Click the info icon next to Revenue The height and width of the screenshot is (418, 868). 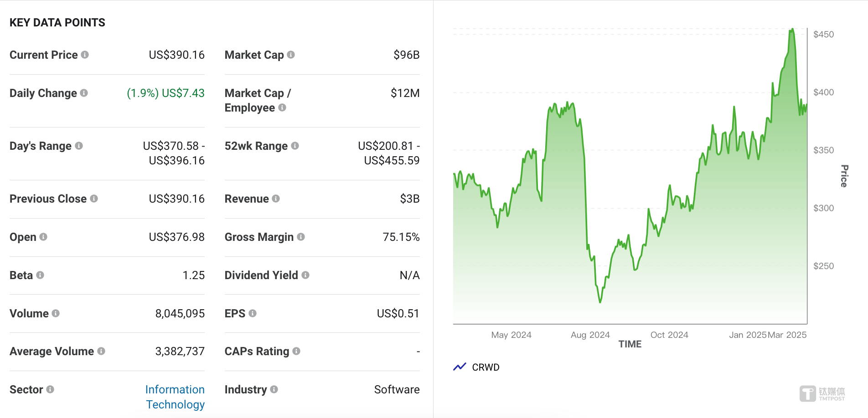(x=276, y=199)
